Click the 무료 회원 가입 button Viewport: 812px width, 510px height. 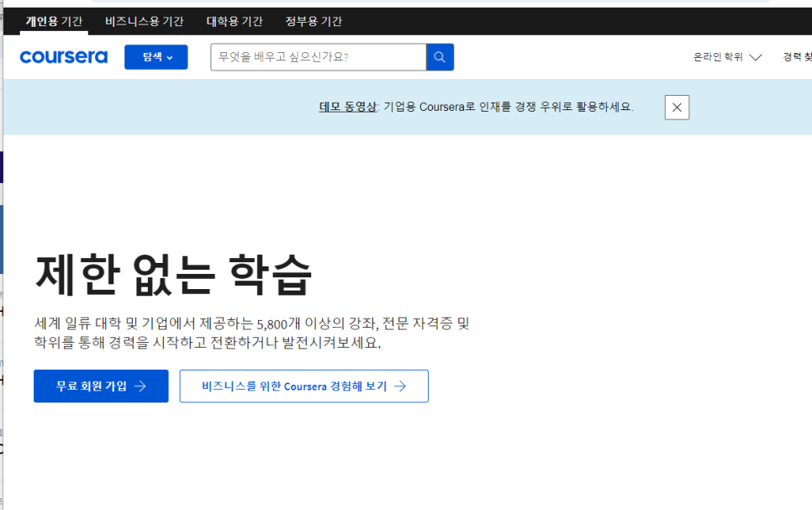(101, 386)
